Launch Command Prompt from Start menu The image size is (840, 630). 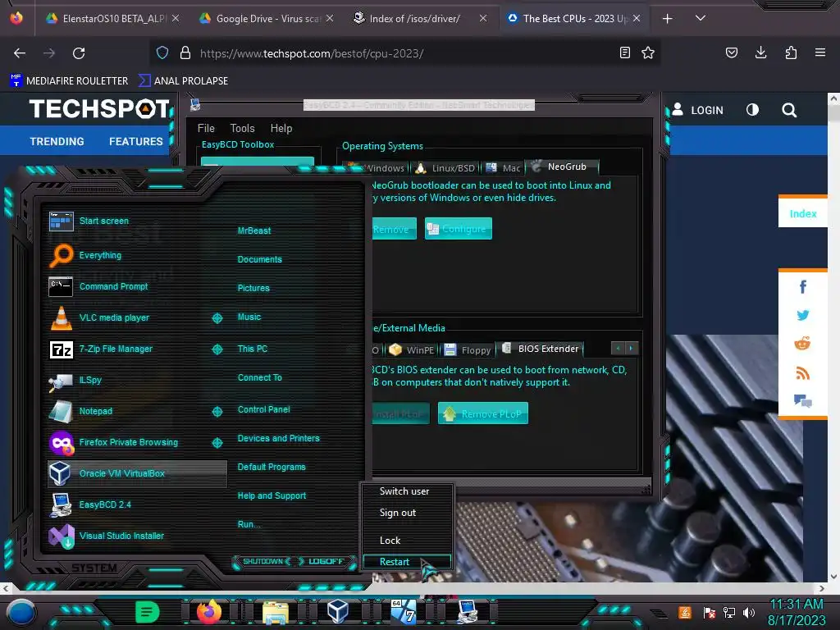113,286
